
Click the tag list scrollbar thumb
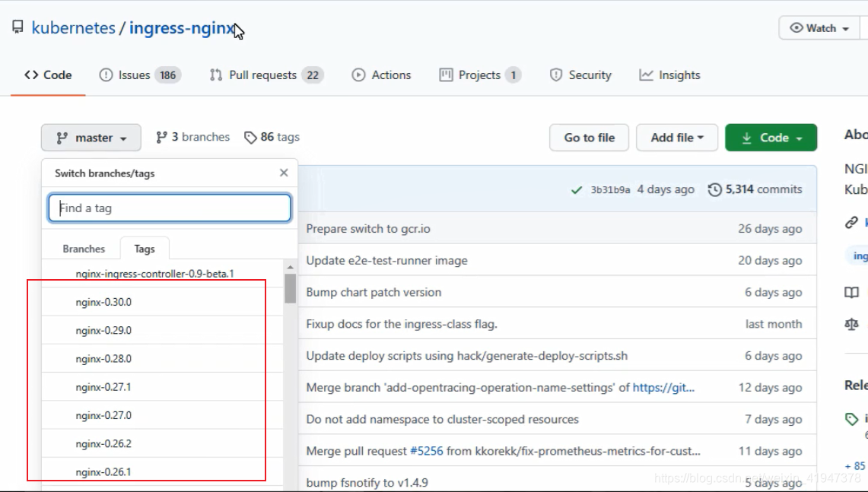click(290, 288)
